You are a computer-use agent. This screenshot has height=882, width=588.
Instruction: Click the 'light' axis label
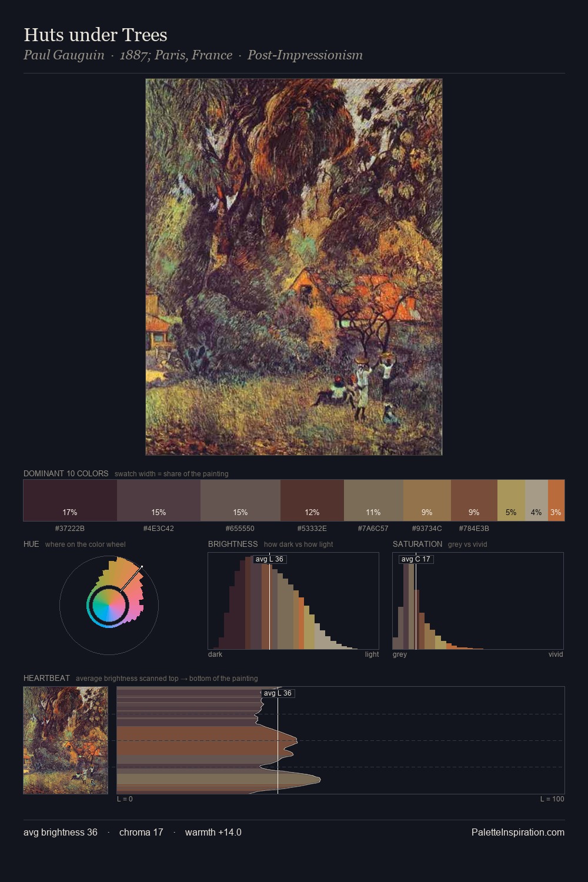pyautogui.click(x=372, y=654)
